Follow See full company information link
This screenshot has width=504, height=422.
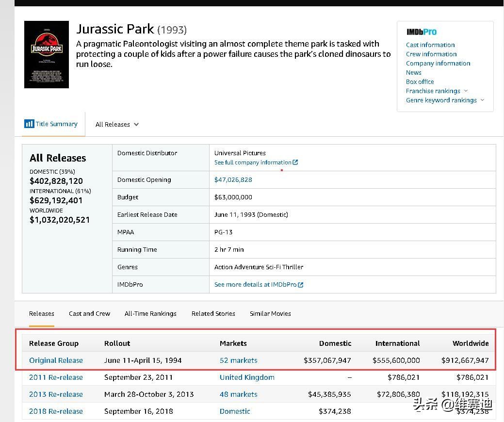pyautogui.click(x=253, y=162)
